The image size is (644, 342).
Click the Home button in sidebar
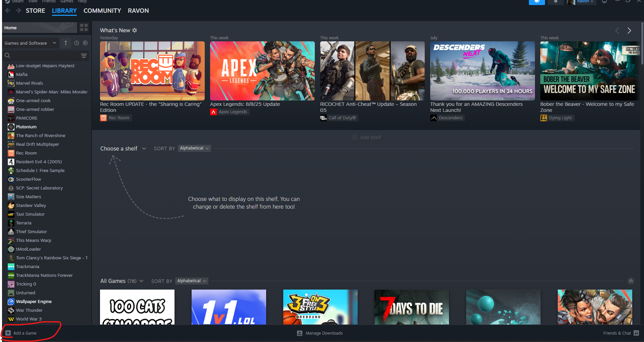tap(40, 28)
